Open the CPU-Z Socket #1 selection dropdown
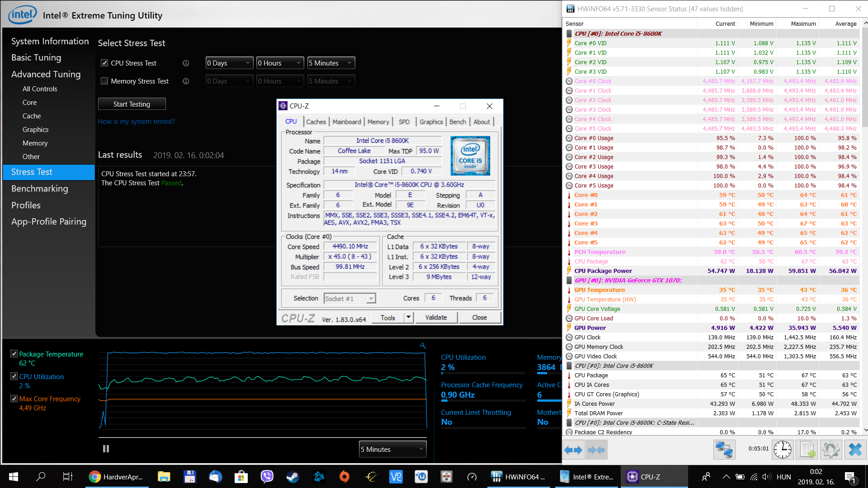This screenshot has height=488, width=868. click(x=349, y=299)
